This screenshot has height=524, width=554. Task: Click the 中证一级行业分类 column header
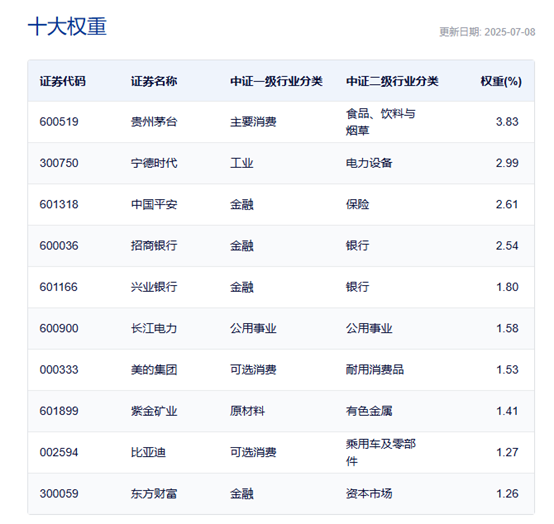[276, 81]
